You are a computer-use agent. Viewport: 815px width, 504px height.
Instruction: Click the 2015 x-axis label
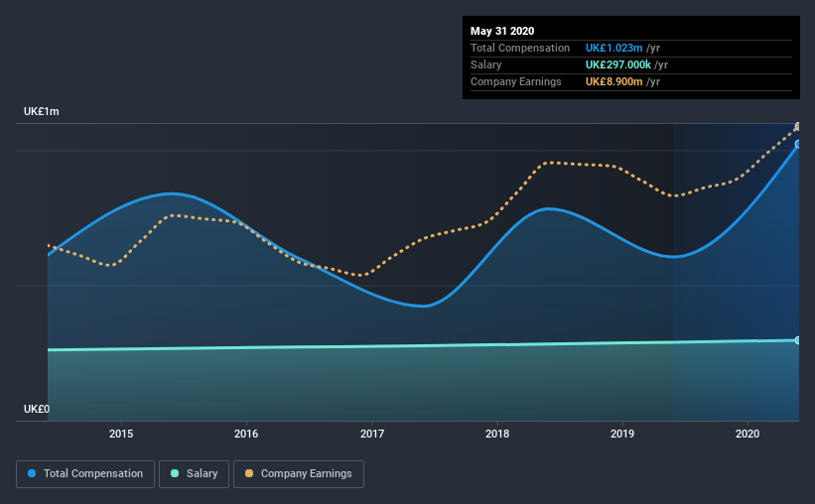point(121,434)
